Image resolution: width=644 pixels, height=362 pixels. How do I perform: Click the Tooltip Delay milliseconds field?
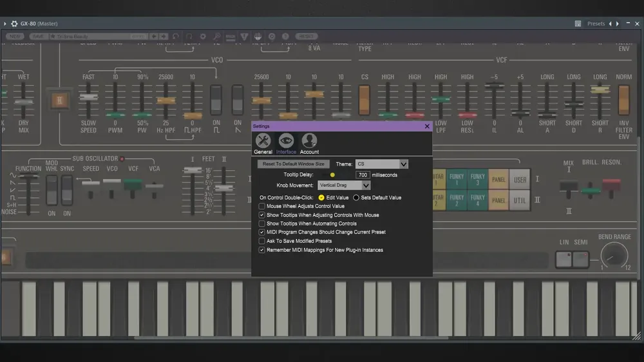point(363,175)
